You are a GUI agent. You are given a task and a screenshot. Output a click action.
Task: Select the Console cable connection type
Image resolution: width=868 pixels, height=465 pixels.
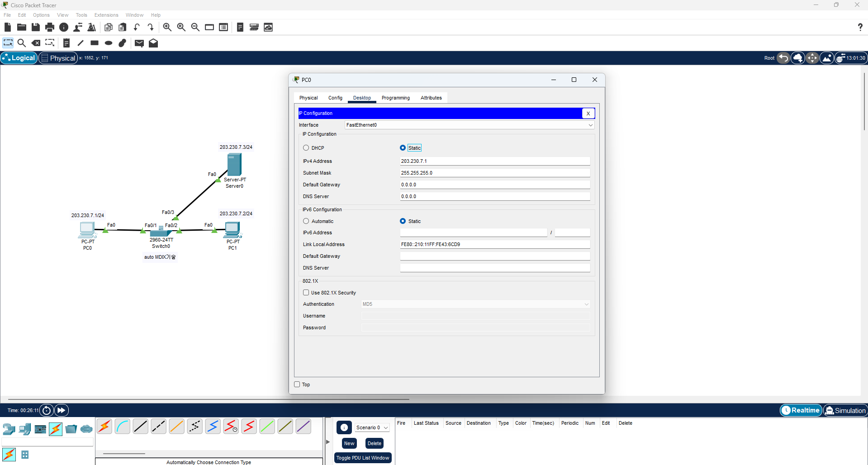coord(123,426)
